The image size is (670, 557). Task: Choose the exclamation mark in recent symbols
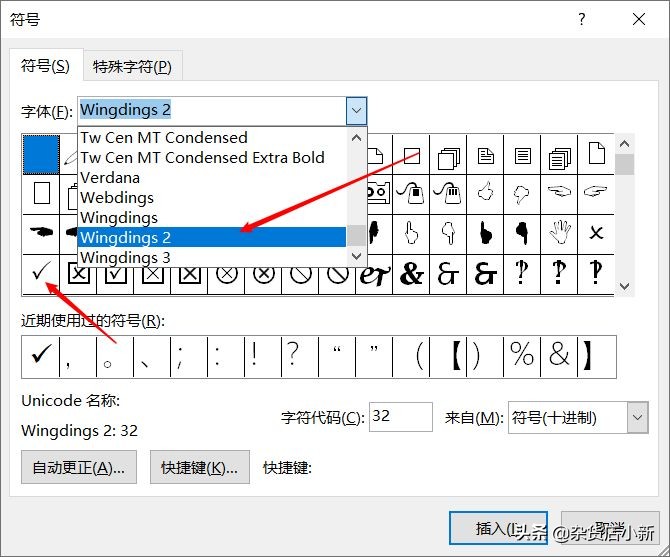[263, 356]
